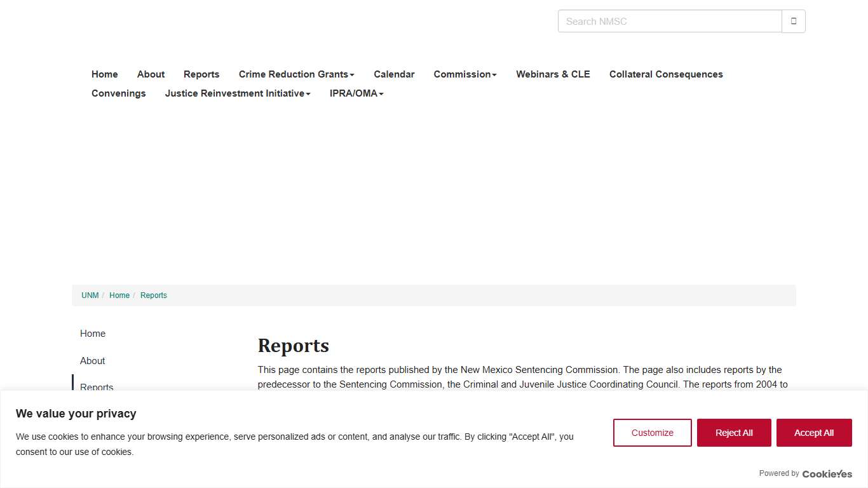Image resolution: width=868 pixels, height=488 pixels.
Task: Open the Webinars & CLE page
Action: tap(552, 74)
